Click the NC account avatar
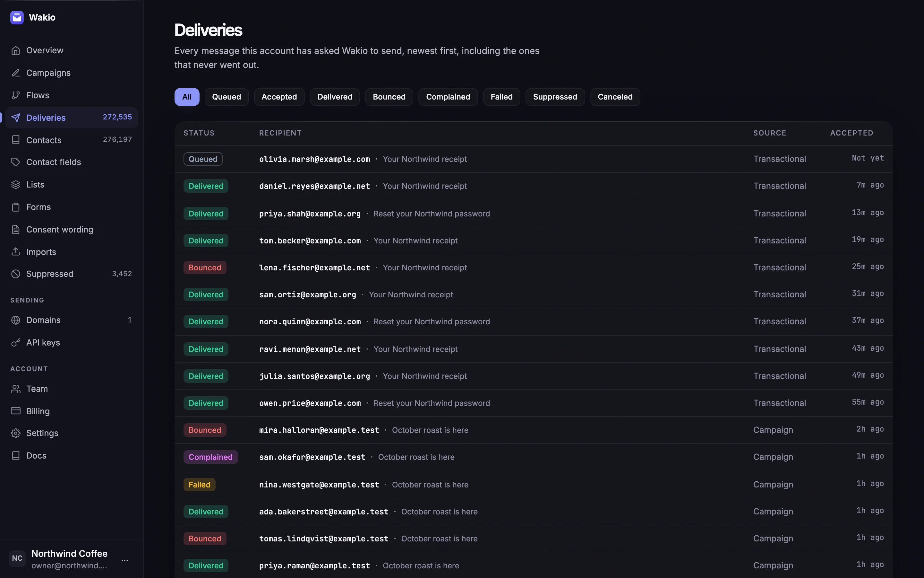This screenshot has height=578, width=924. (17, 558)
